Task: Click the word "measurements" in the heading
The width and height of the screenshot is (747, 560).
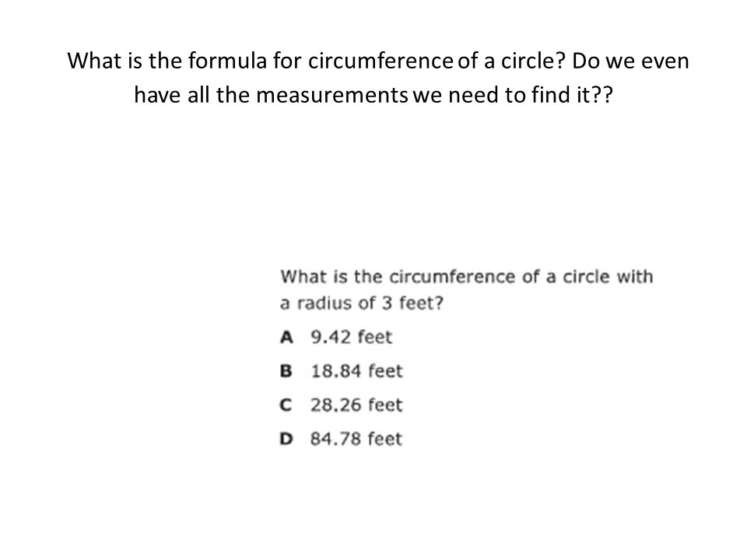Action: (332, 95)
